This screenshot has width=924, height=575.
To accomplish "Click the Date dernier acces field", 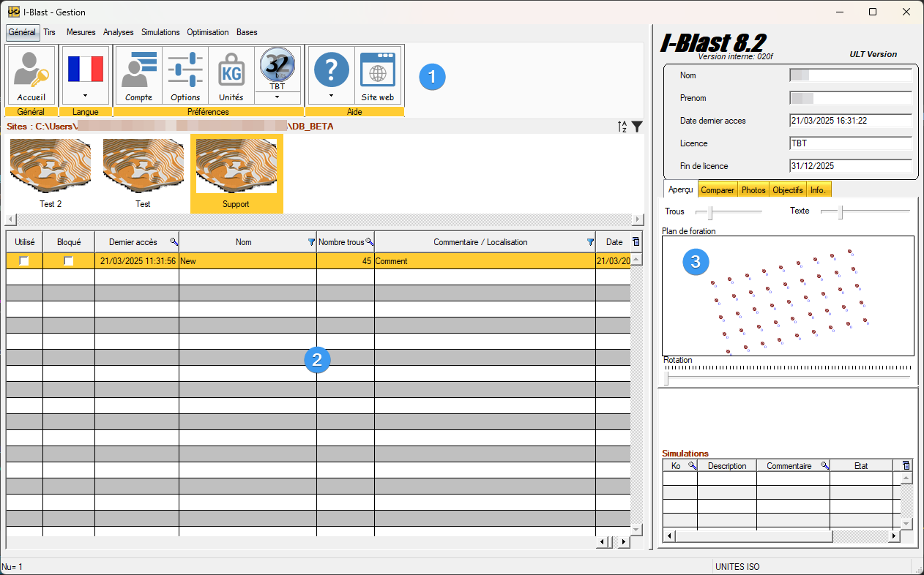I will 851,121.
